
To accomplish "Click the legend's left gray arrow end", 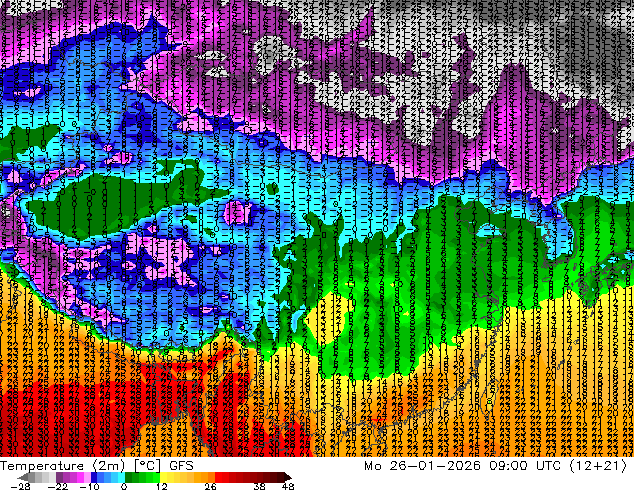I will pos(23,477).
